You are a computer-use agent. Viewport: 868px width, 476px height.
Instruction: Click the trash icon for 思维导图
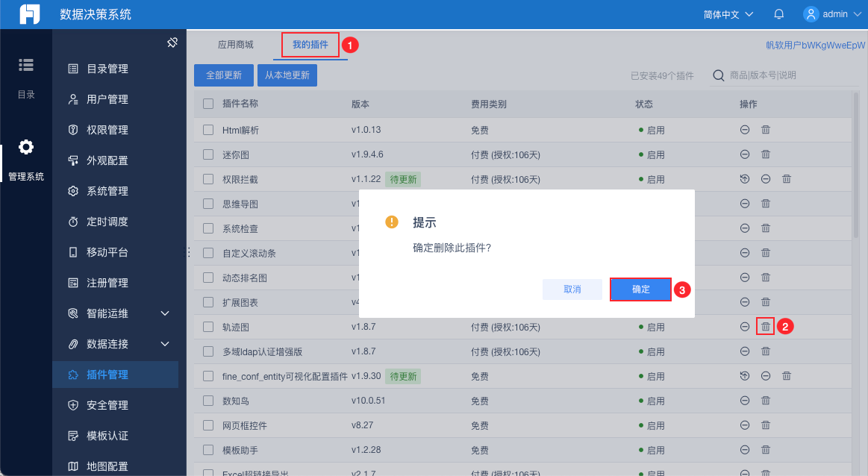point(766,204)
